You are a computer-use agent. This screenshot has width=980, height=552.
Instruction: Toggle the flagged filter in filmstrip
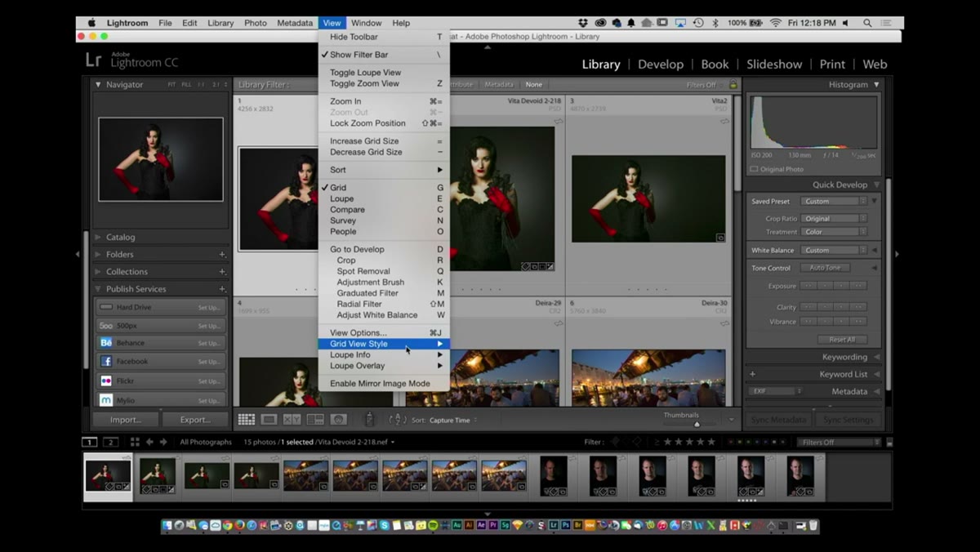click(614, 442)
